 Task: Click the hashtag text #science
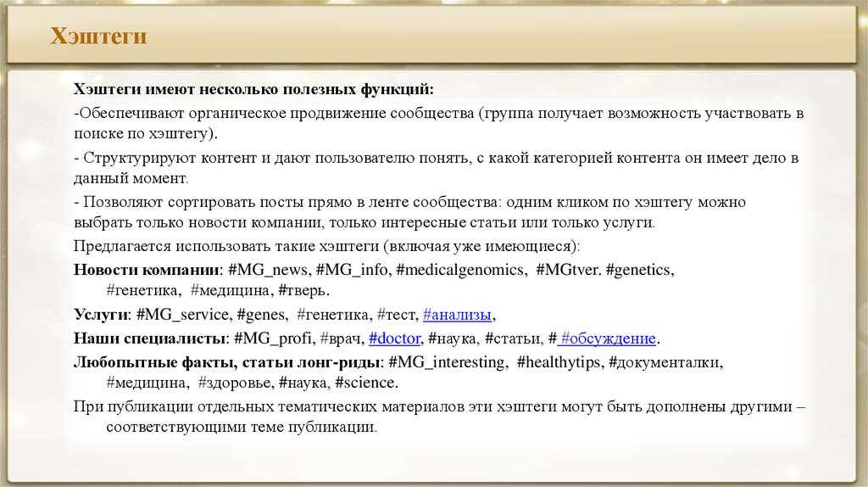[364, 383]
